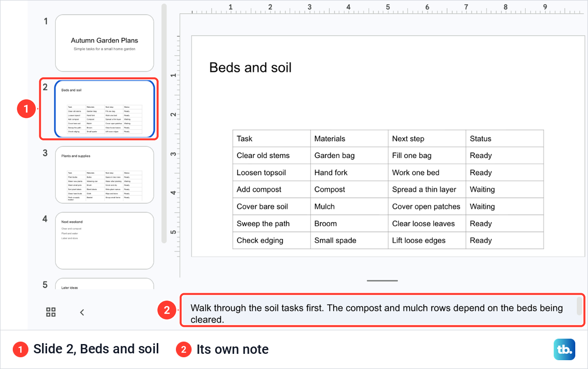Screen dimensions: 588x369
Task: Click the Task header cell
Action: tap(271, 138)
